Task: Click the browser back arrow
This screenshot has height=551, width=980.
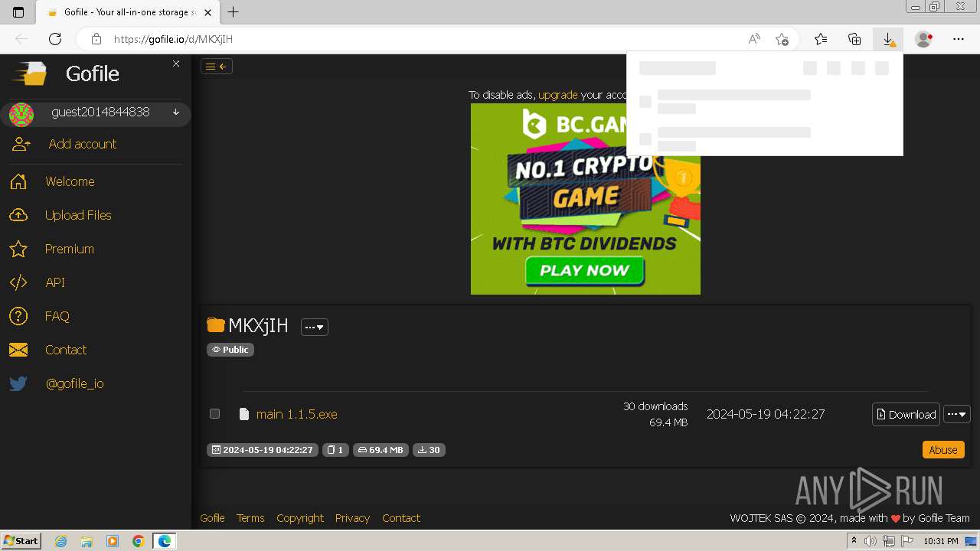Action: pos(21,39)
